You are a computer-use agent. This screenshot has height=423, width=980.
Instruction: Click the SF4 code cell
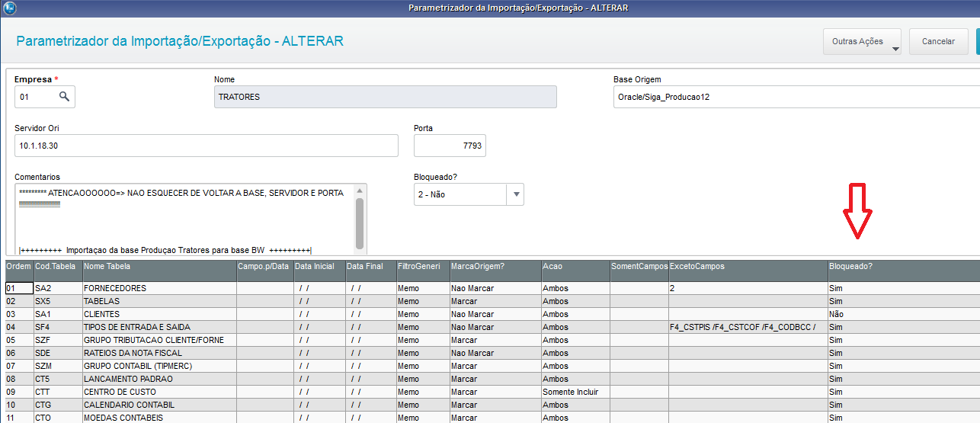[58, 328]
